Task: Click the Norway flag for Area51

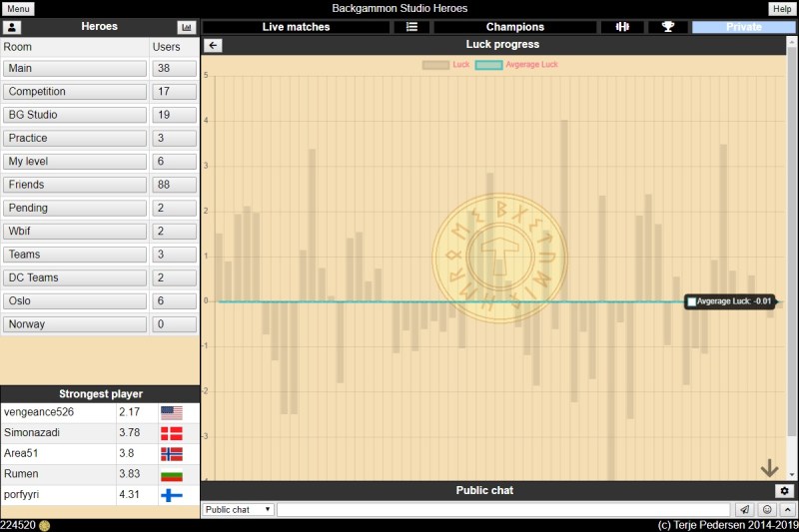Action: point(172,454)
